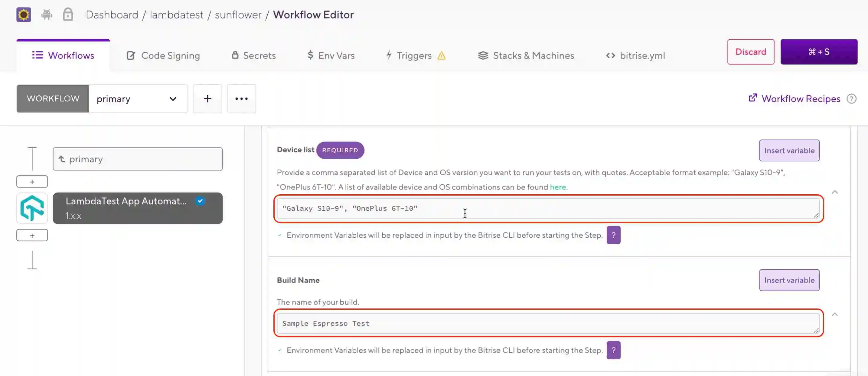Click the sunflower app icon

click(24, 15)
